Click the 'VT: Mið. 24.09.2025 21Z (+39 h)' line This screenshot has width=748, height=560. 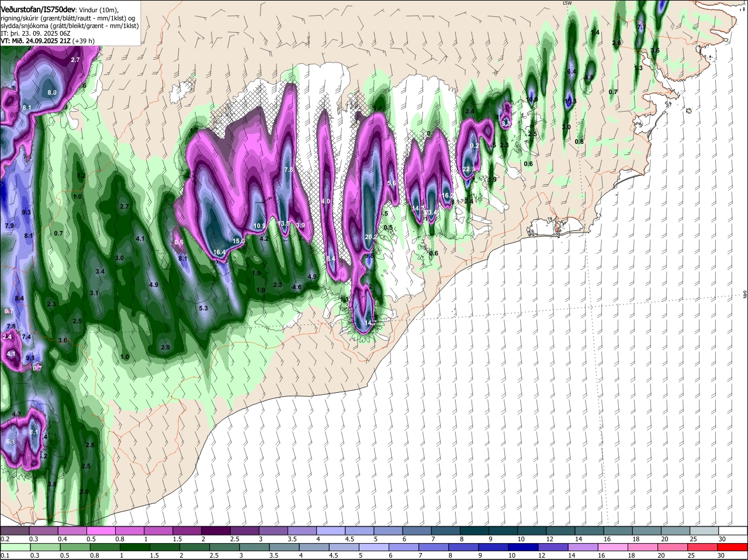click(x=48, y=41)
